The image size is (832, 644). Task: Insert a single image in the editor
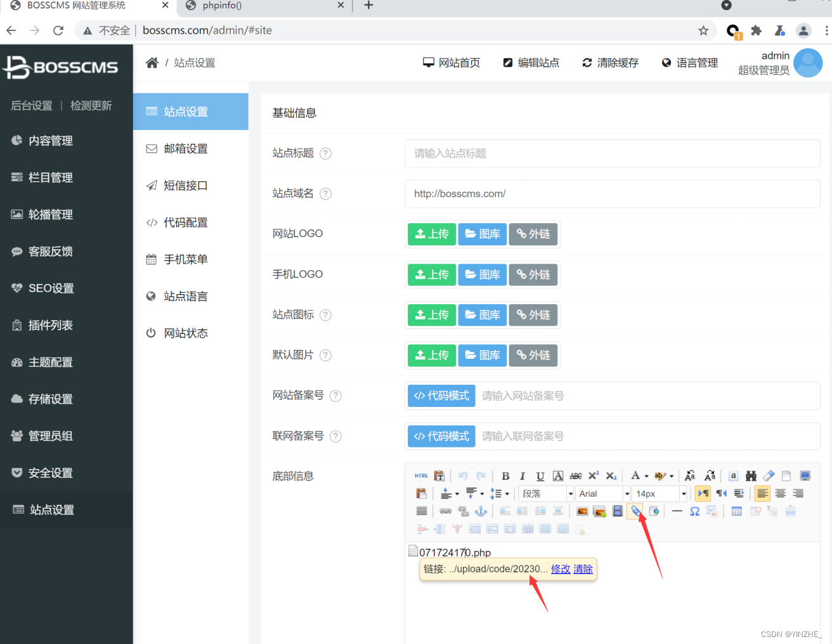coord(582,511)
